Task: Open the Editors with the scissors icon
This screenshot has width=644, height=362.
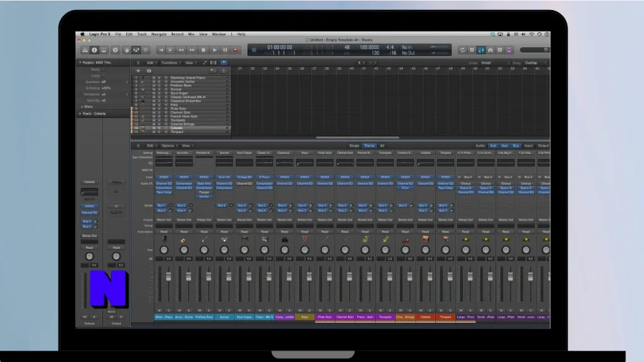Action: (x=145, y=50)
